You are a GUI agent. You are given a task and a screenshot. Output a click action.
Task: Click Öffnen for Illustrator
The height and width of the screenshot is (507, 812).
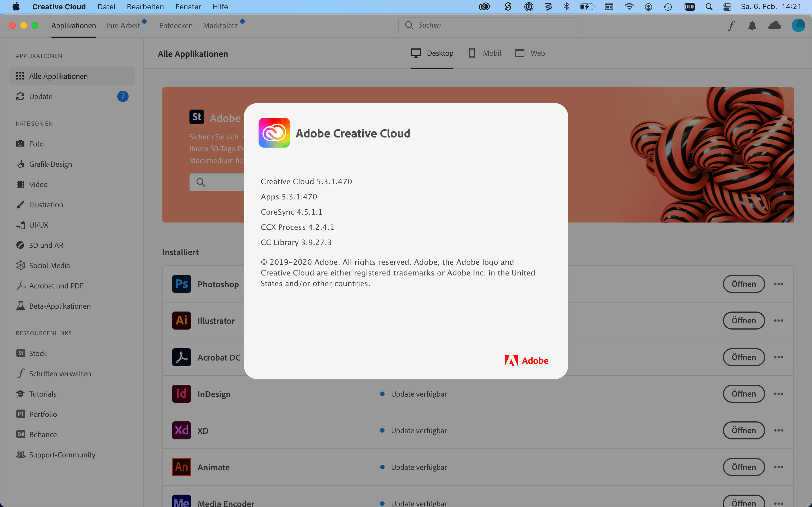(743, 320)
